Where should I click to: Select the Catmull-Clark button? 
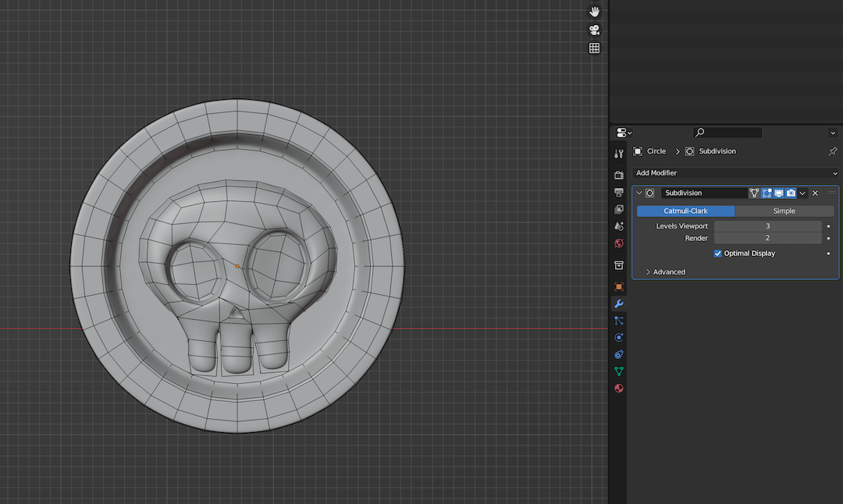(x=685, y=211)
